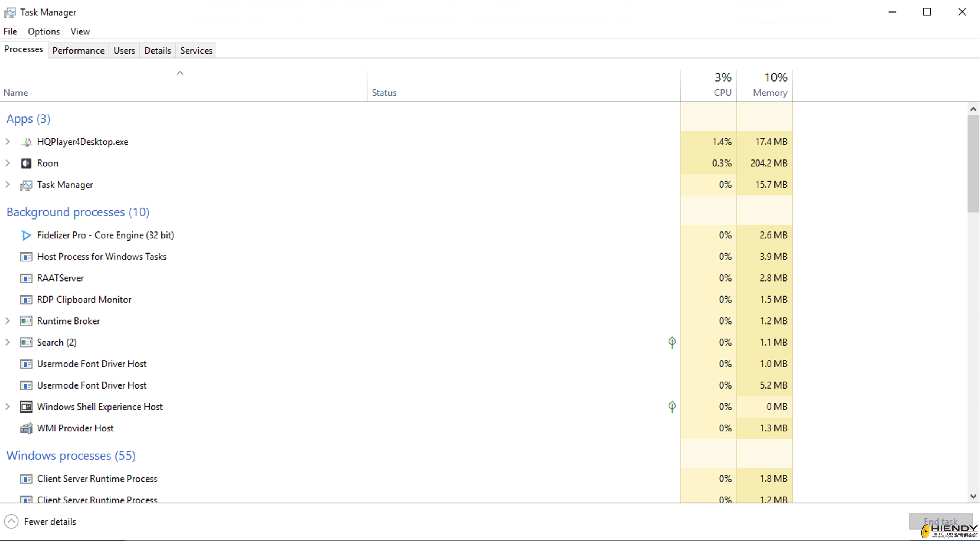980x541 pixels.
Task: Click the Client Server Runtime Process icon
Action: pos(26,479)
